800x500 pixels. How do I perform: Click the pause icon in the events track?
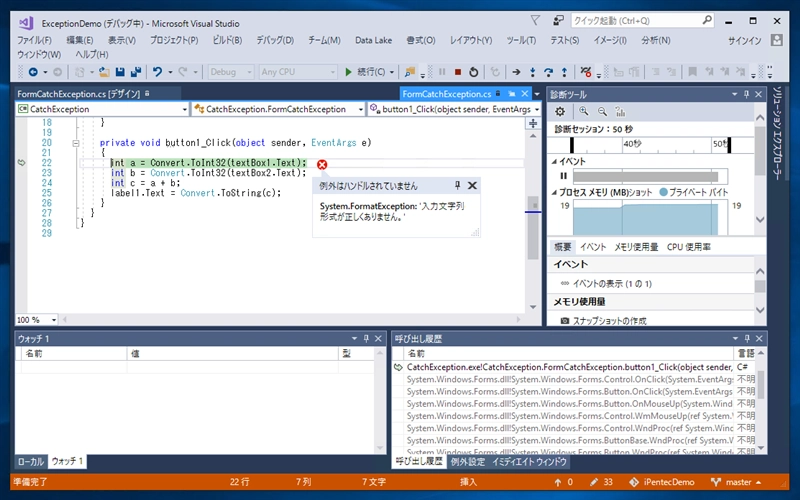tap(563, 176)
